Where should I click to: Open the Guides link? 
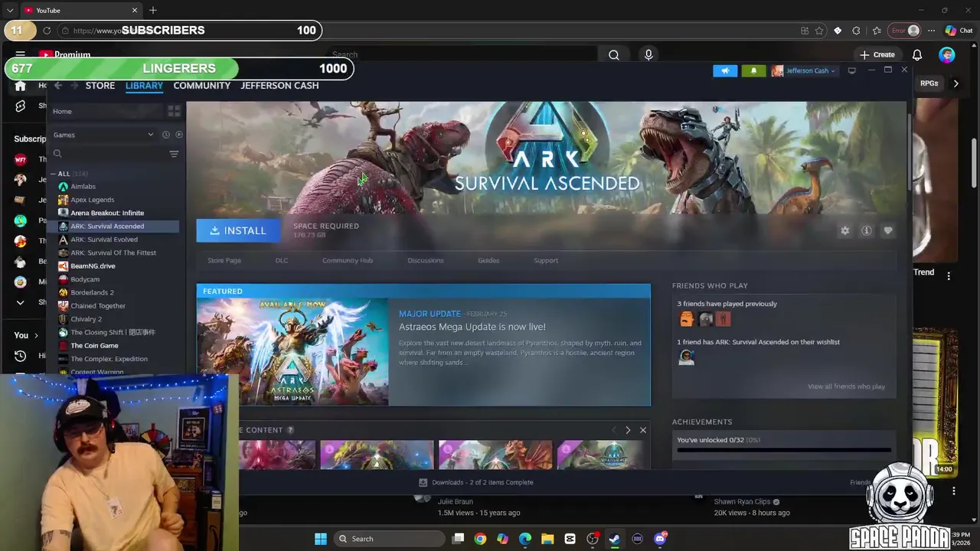[x=488, y=260]
